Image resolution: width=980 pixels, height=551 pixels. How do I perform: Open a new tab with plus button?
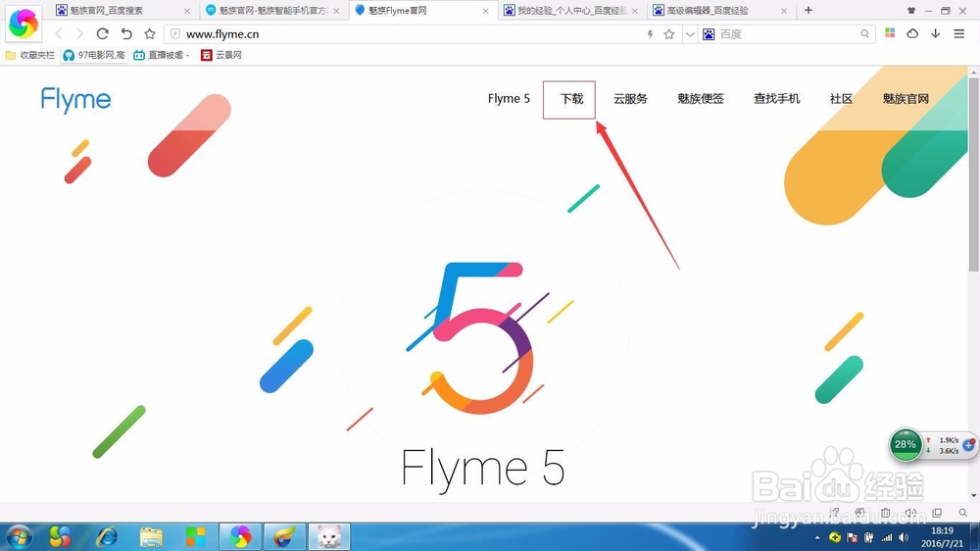(x=808, y=10)
